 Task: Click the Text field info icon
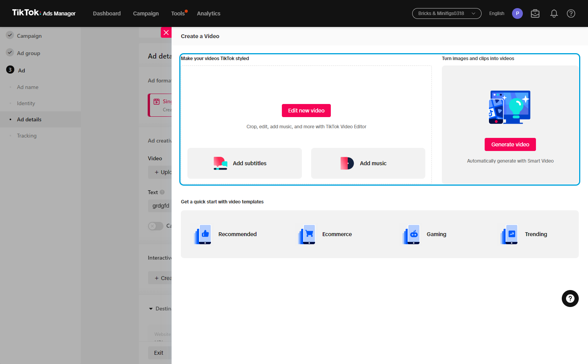[x=162, y=192]
